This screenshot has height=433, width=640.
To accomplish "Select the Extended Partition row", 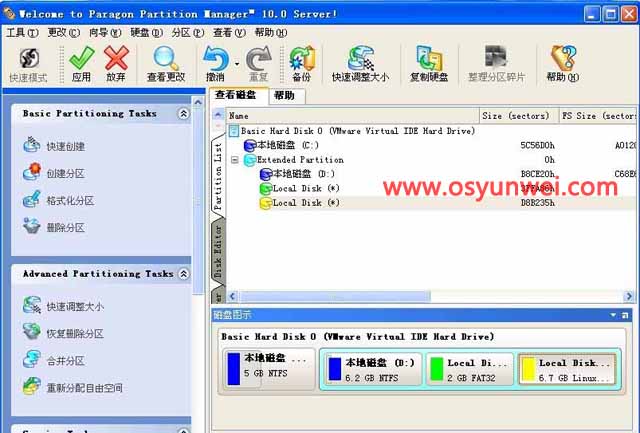I will pyautogui.click(x=294, y=160).
